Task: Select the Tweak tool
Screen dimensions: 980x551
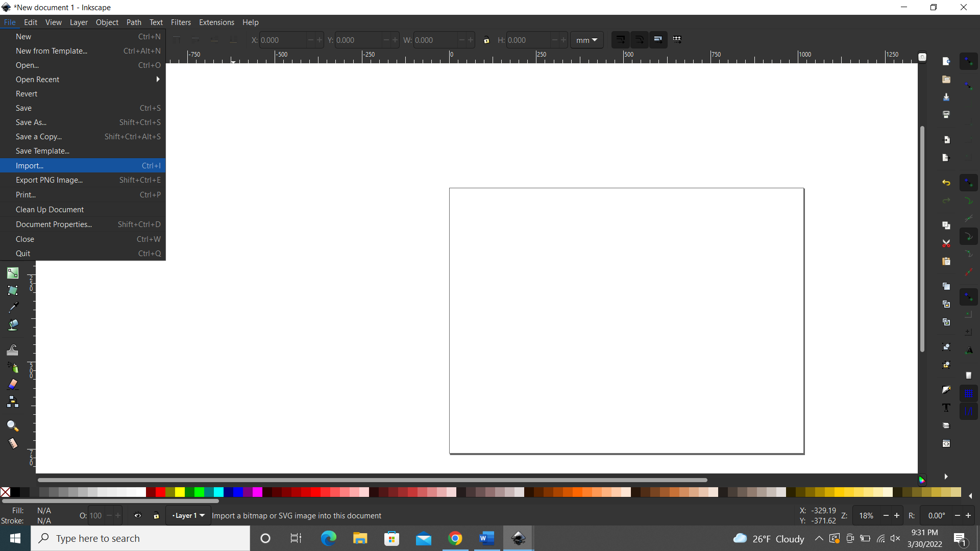Action: [13, 349]
